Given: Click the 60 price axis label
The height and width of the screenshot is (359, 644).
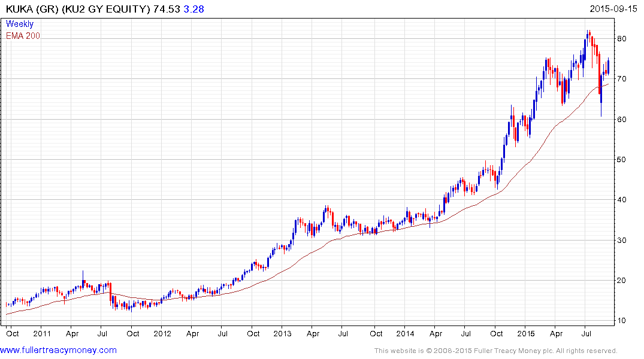Looking at the screenshot, I should 621,120.
